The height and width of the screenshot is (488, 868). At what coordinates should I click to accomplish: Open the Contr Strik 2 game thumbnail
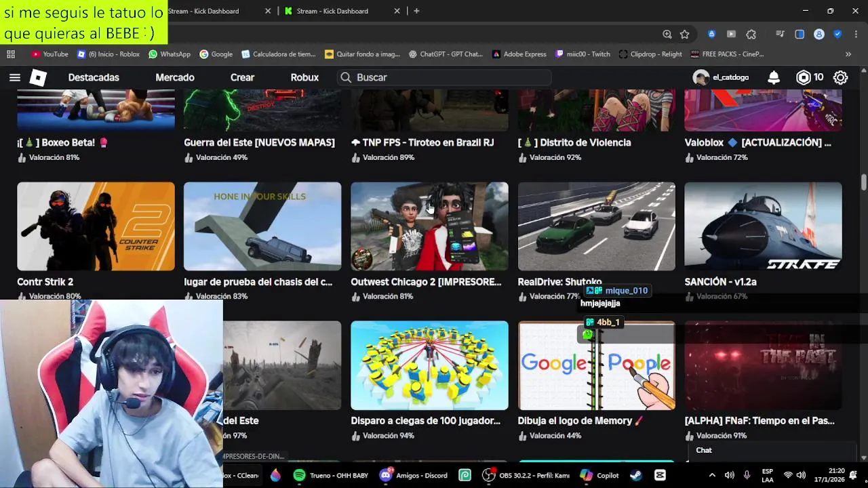point(96,226)
